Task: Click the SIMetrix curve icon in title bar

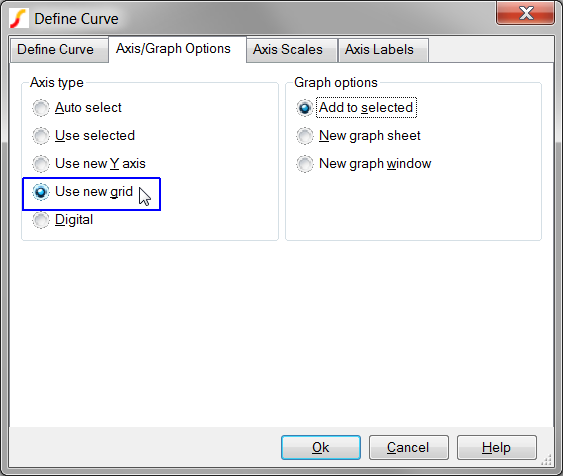Action: (19, 18)
